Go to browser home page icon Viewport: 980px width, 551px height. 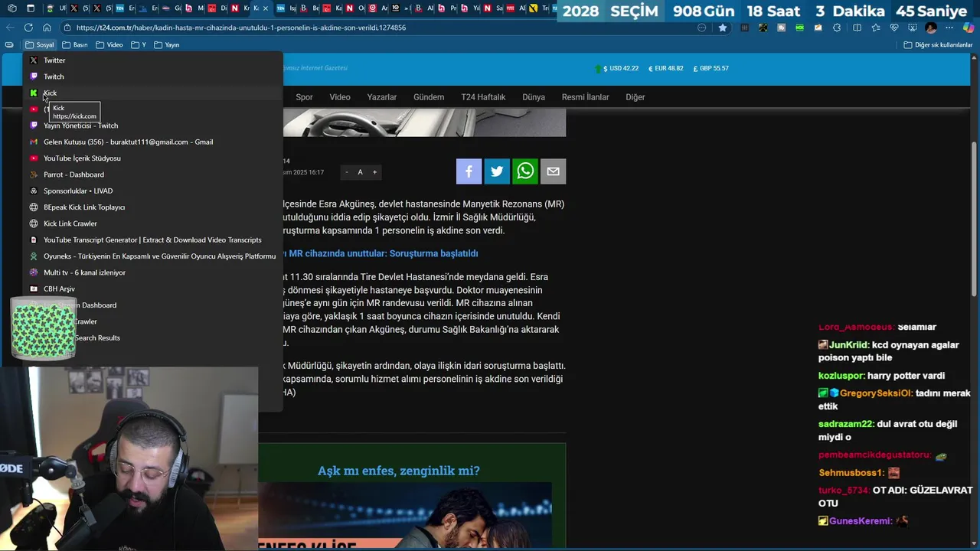coord(47,28)
